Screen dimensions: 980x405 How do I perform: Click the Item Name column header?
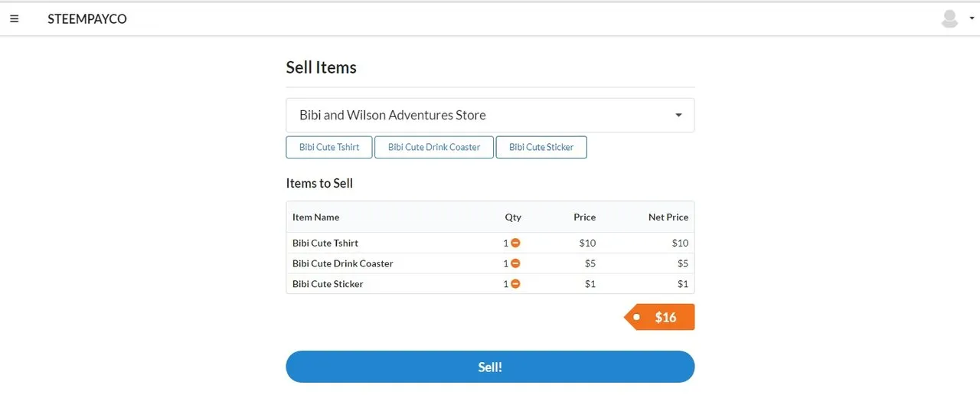tap(315, 217)
